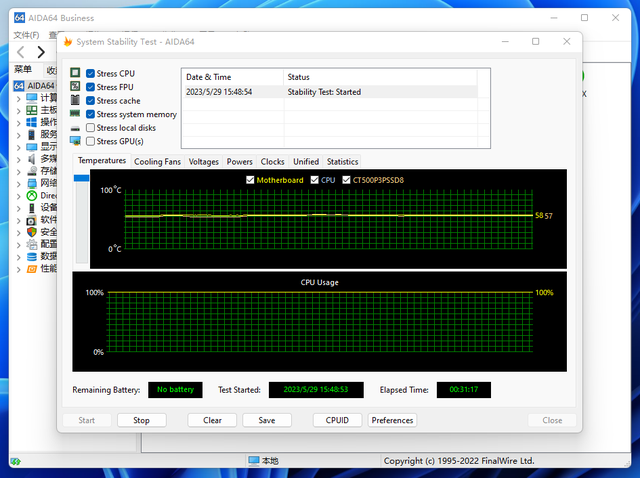Open the Powers tab
Image resolution: width=640 pixels, height=478 pixels.
pyautogui.click(x=240, y=162)
